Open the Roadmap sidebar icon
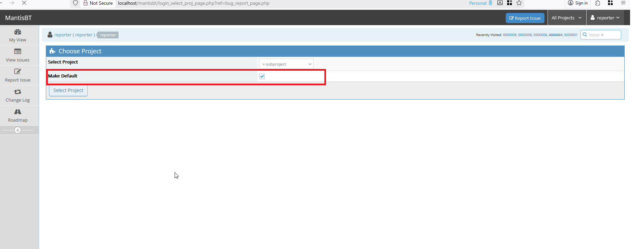The image size is (644, 249). 18,112
